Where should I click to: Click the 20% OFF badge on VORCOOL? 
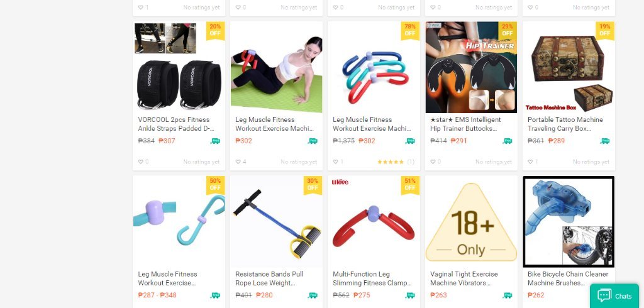(x=215, y=30)
